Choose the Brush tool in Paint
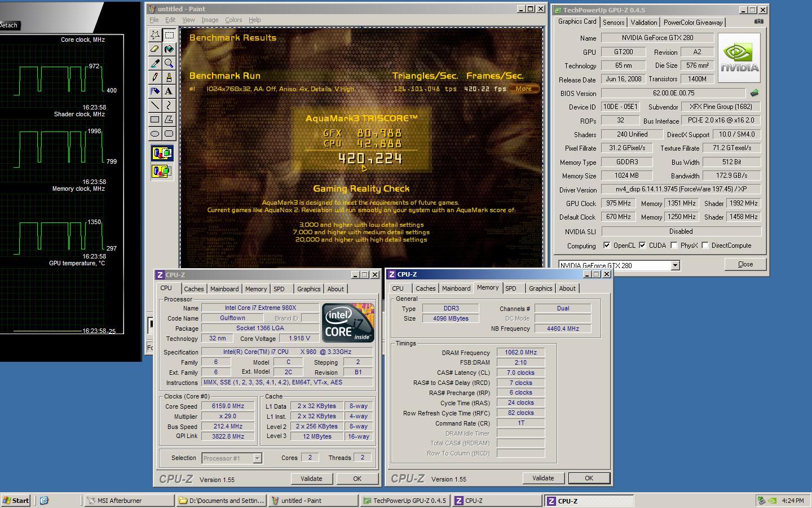This screenshot has width=812, height=508. click(x=169, y=77)
